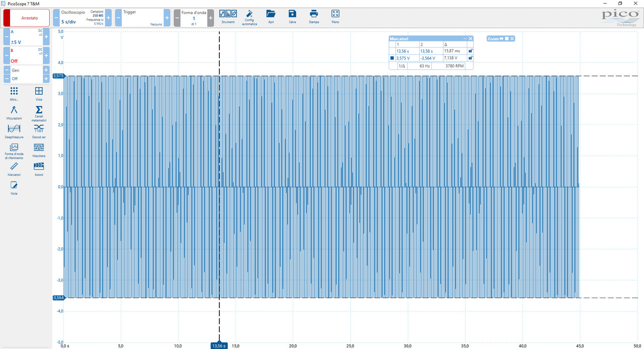Viewport: 644px width, 349px height.
Task: Click channel B minus button
Action: click(x=7, y=55)
